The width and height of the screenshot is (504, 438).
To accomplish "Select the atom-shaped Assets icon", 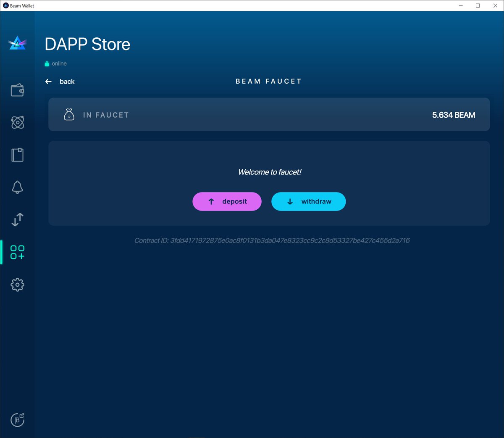I will tap(17, 122).
